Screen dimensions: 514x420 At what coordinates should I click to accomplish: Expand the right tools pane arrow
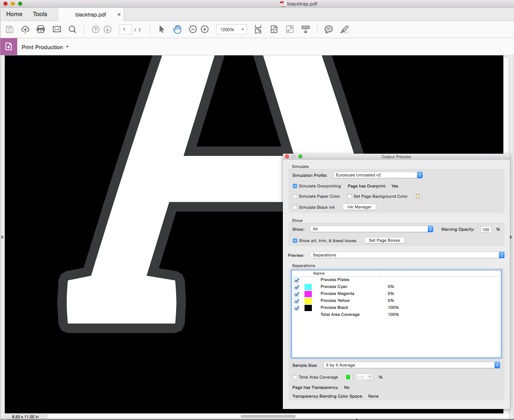pyautogui.click(x=511, y=237)
